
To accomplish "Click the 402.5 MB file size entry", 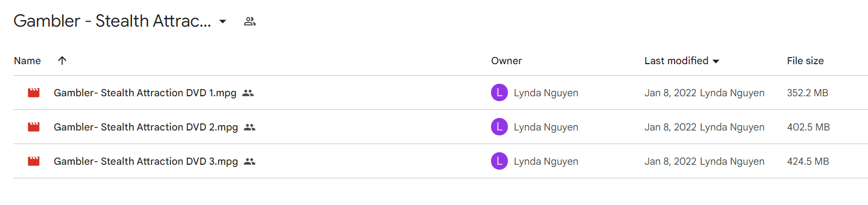I will [808, 127].
